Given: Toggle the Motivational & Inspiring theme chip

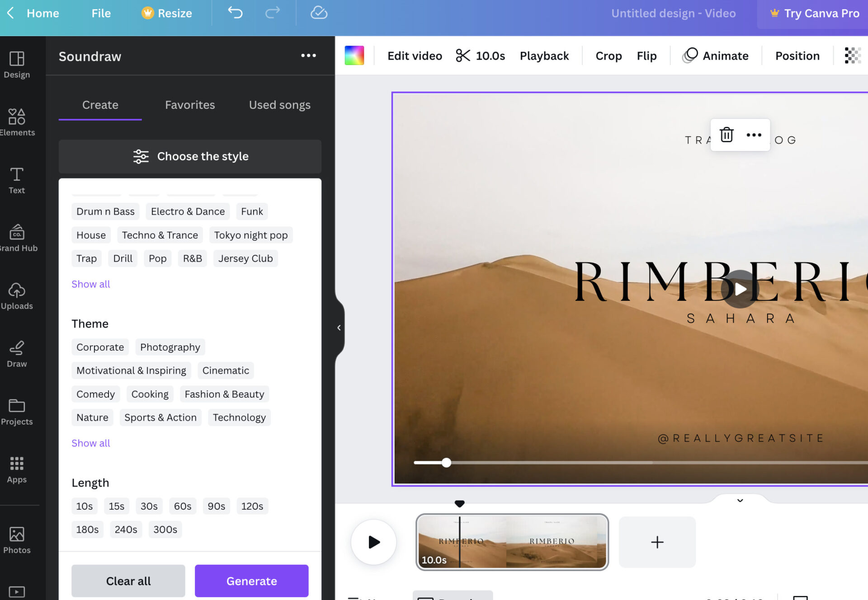Looking at the screenshot, I should pos(131,370).
